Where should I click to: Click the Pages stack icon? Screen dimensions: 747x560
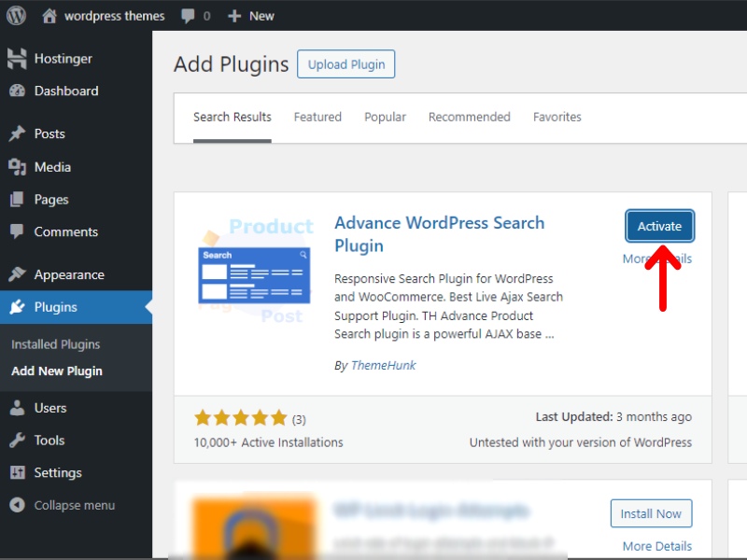[x=17, y=200]
